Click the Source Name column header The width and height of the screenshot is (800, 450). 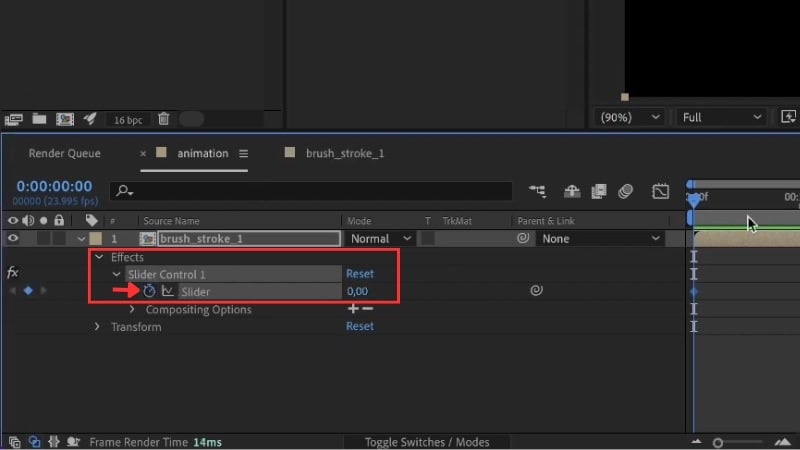coord(171,221)
